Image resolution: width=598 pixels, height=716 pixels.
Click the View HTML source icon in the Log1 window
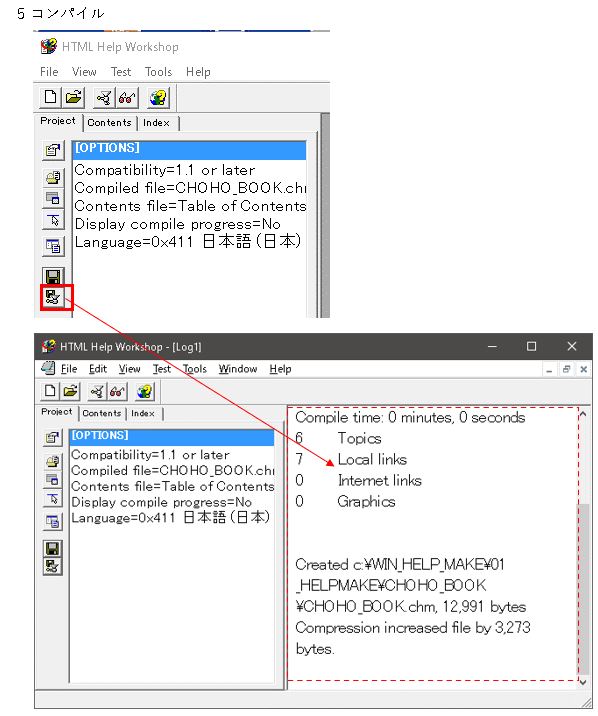tap(52, 521)
